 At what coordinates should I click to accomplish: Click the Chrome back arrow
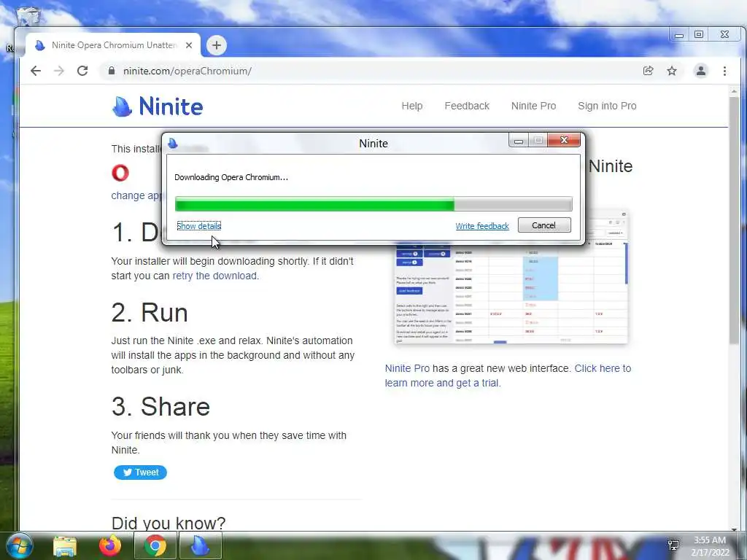36,71
